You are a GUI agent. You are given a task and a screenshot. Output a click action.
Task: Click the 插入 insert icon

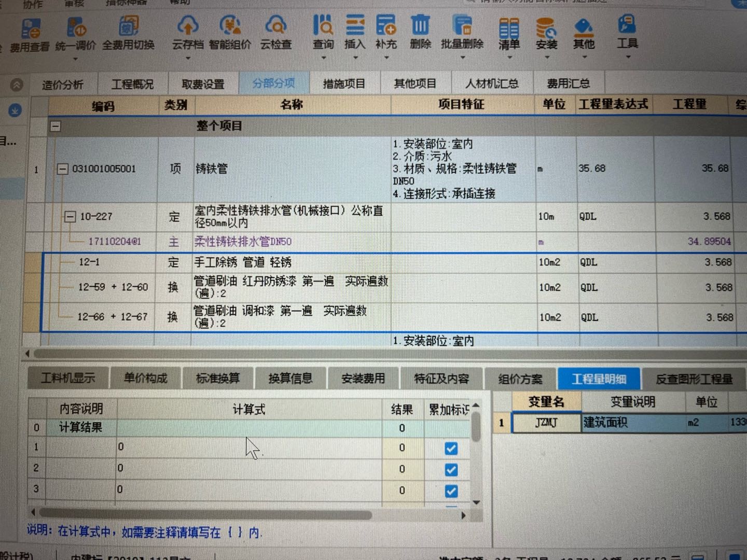(355, 25)
